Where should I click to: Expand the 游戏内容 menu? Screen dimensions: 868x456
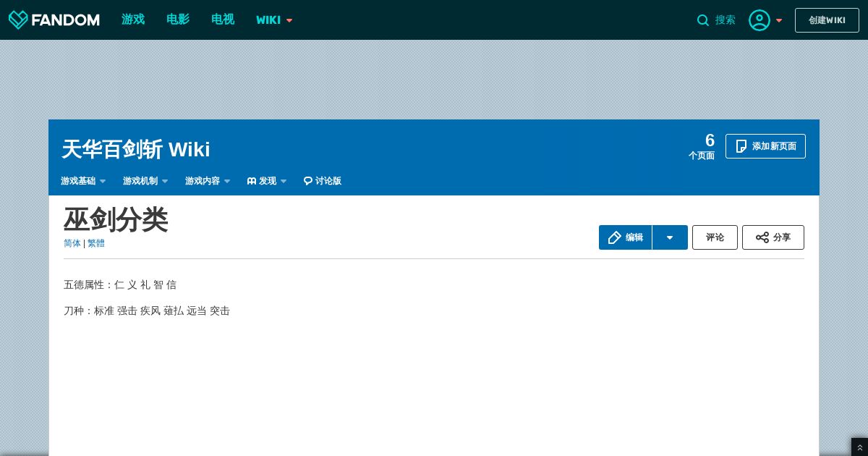pos(208,181)
